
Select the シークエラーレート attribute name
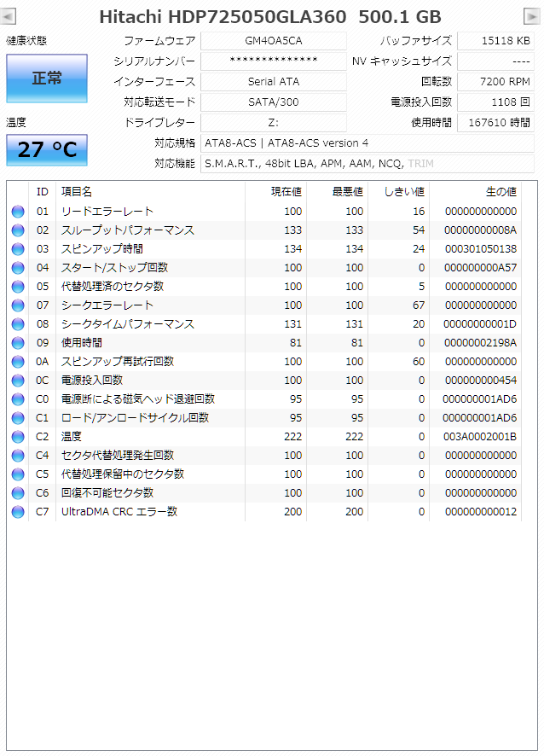107,305
